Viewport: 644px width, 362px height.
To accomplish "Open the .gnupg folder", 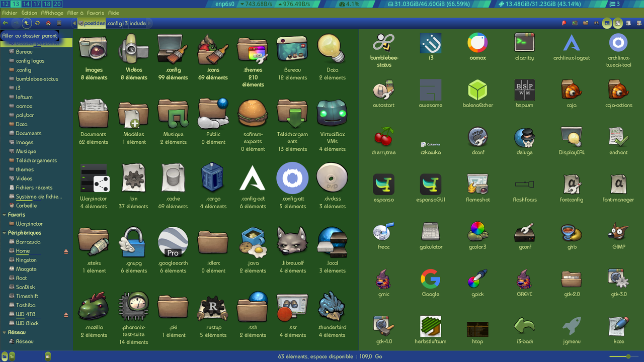I will (x=133, y=250).
